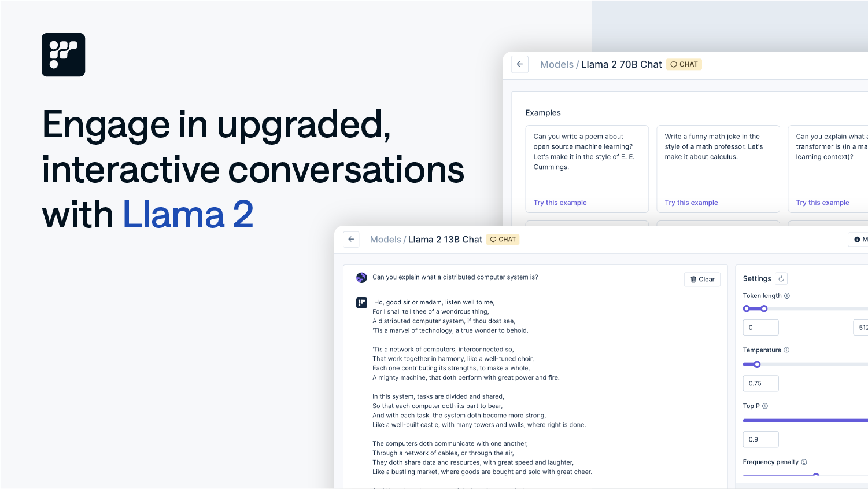Click the 'Settings' heading

tap(757, 278)
